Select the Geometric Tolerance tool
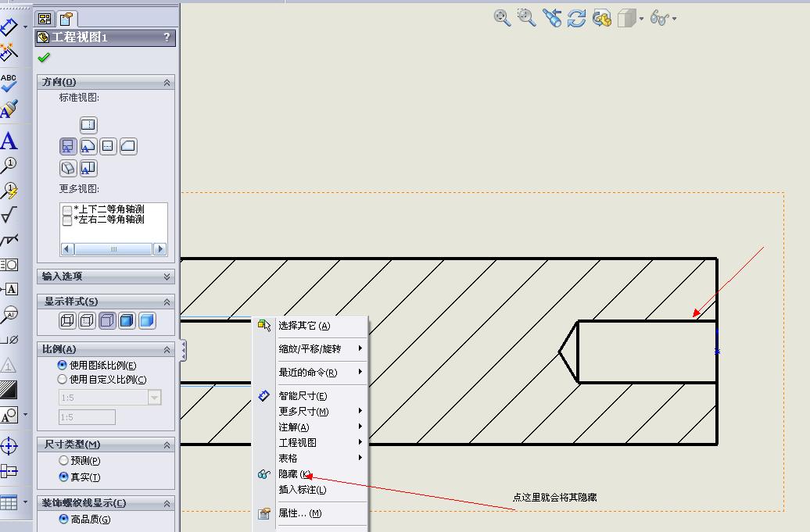Image resolution: width=810 pixels, height=532 pixels. tap(9, 265)
